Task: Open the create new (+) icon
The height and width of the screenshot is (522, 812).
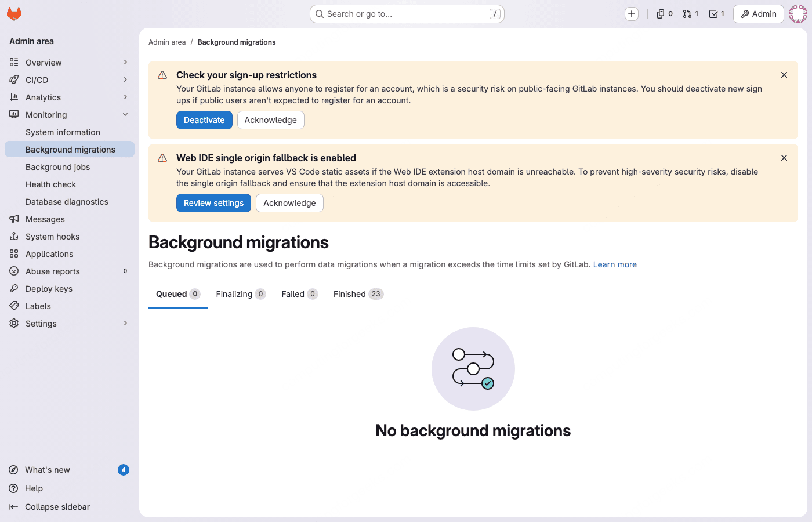Action: pyautogui.click(x=631, y=13)
